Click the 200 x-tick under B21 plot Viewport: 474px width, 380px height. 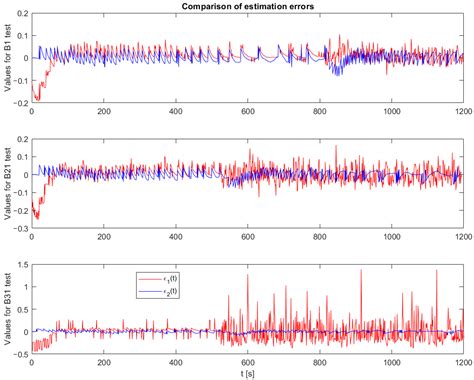pyautogui.click(x=104, y=237)
